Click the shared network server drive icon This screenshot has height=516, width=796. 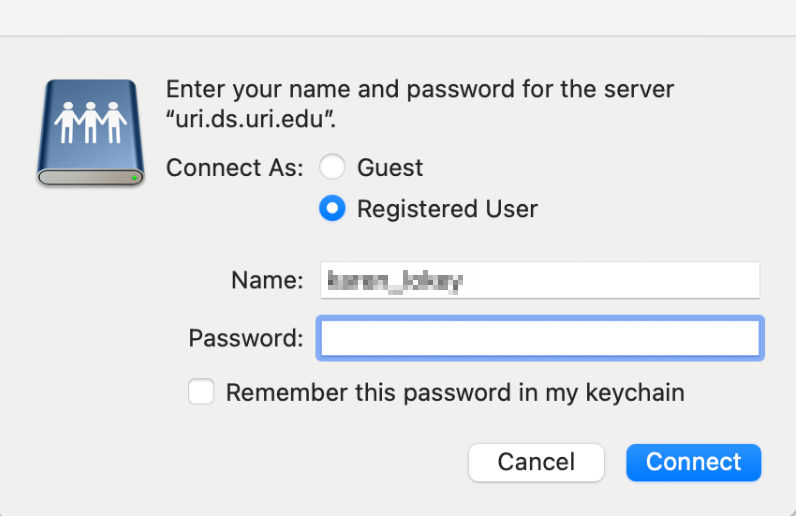point(90,132)
